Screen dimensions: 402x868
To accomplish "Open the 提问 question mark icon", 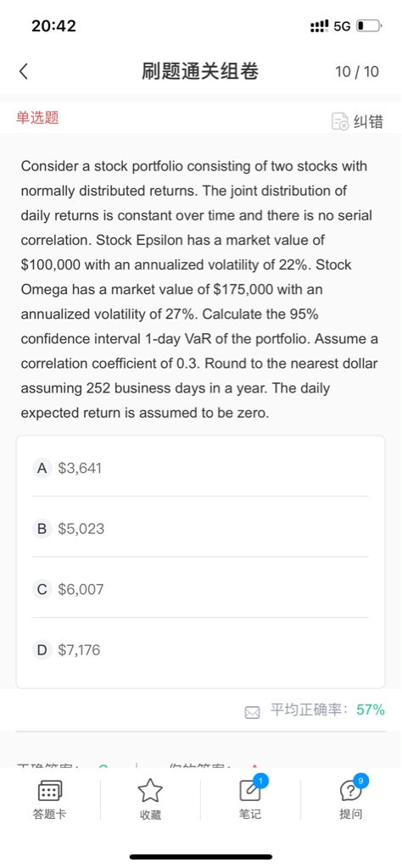I will pyautogui.click(x=350, y=792).
